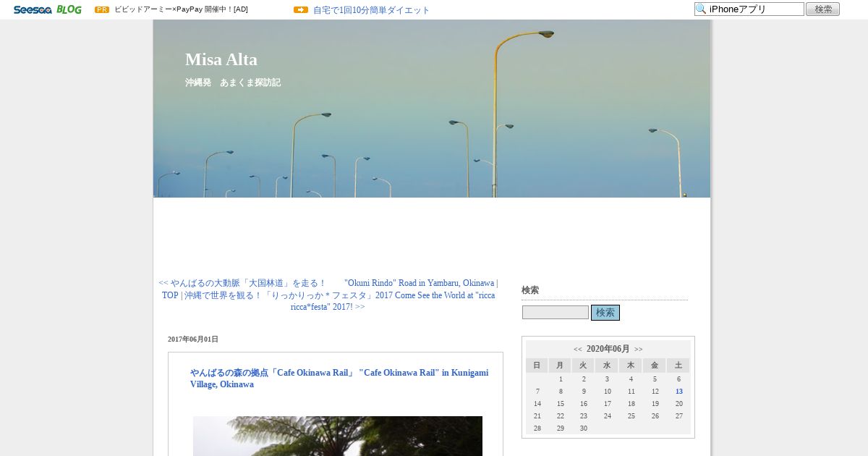Click the orange PR badge icon
The width and height of the screenshot is (868, 456).
(x=102, y=9)
